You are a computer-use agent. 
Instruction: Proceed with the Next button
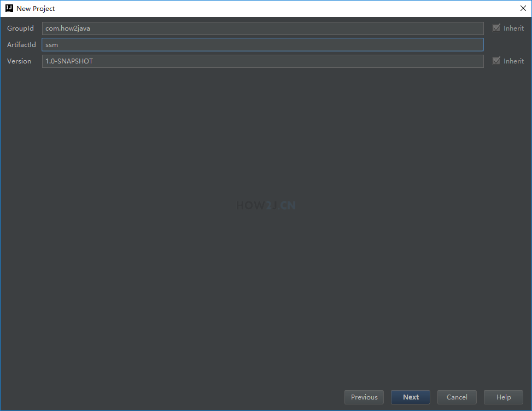click(411, 397)
